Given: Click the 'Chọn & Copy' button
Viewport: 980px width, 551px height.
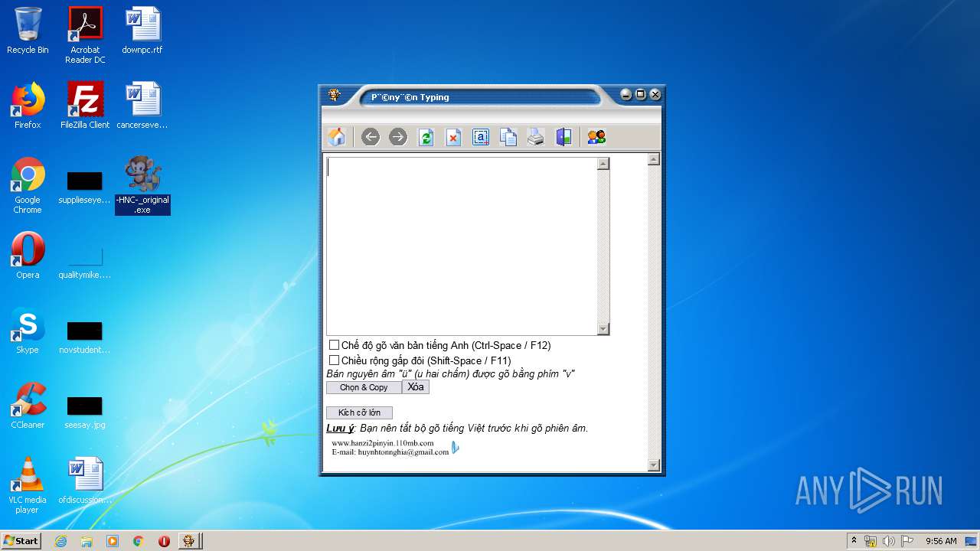Looking at the screenshot, I should pos(364,387).
